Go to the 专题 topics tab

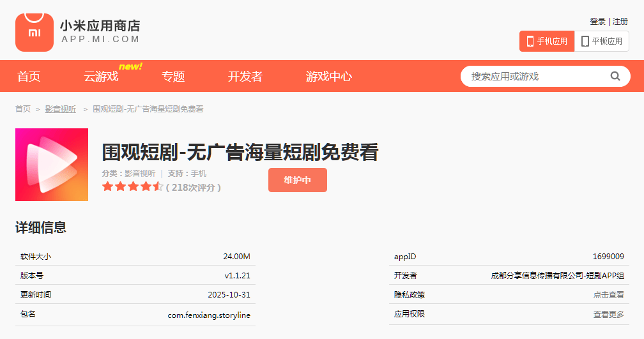pyautogui.click(x=173, y=77)
